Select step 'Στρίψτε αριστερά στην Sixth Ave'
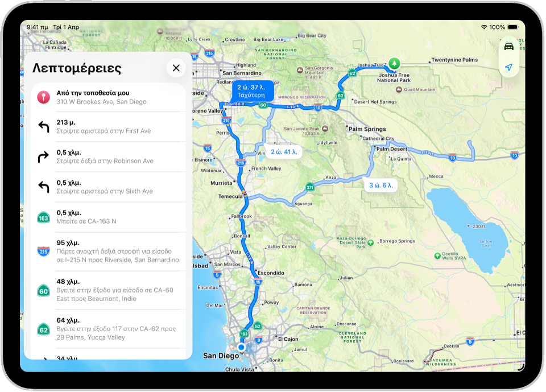The height and width of the screenshot is (392, 546). pos(108,187)
